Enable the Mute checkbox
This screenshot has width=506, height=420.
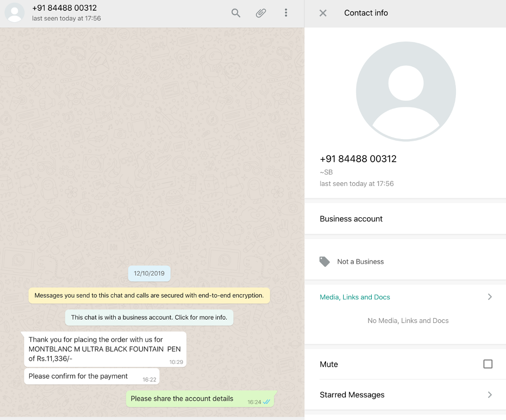coord(488,364)
